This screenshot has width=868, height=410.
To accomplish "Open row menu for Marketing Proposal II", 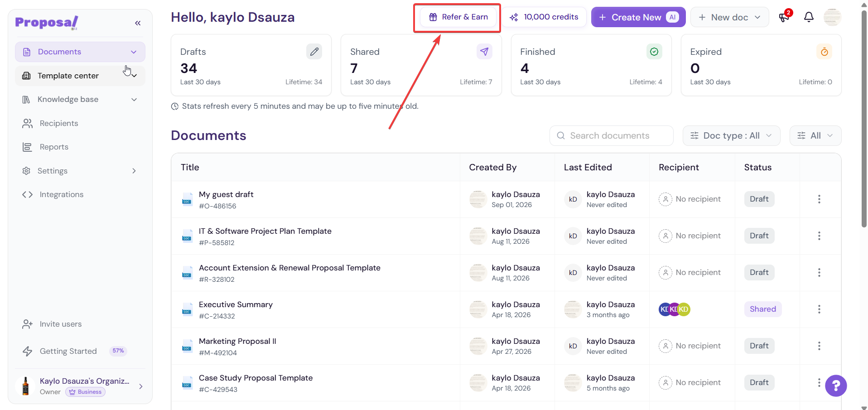I will tap(819, 346).
